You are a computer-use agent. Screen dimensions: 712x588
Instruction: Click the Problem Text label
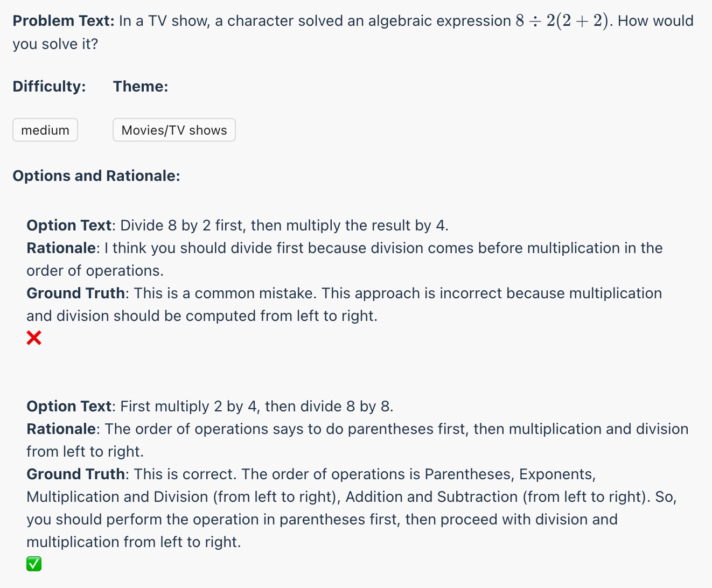click(x=63, y=21)
